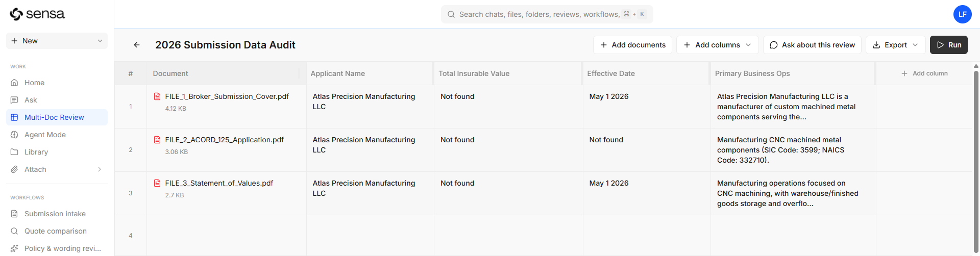Image resolution: width=980 pixels, height=256 pixels.
Task: Select the Applicant Name cell in row 1
Action: coord(370,107)
